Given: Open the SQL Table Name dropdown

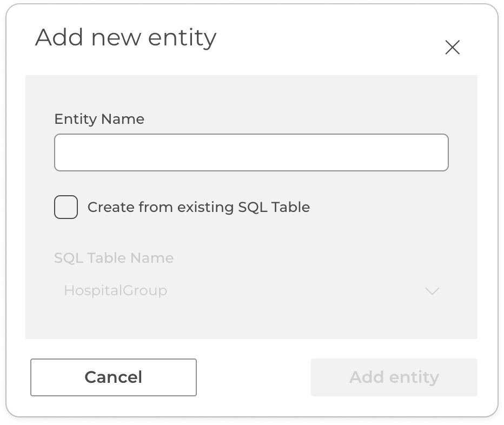Looking at the screenshot, I should pos(251,291).
